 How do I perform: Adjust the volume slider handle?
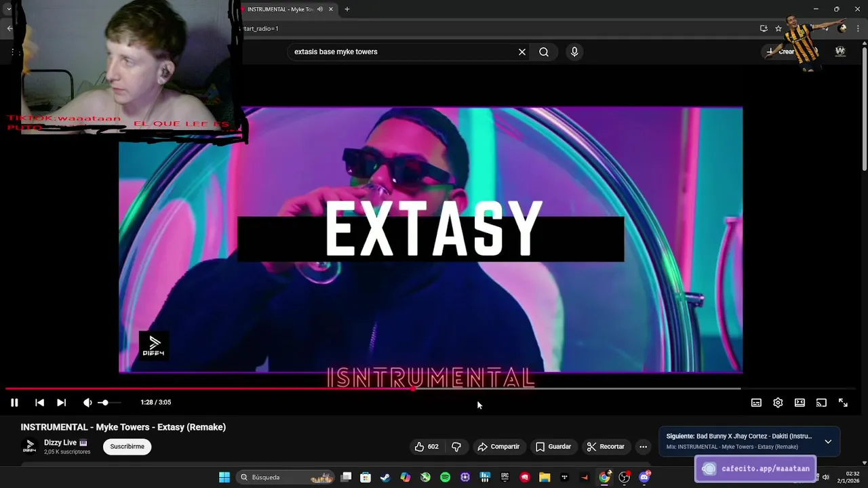pyautogui.click(x=104, y=403)
